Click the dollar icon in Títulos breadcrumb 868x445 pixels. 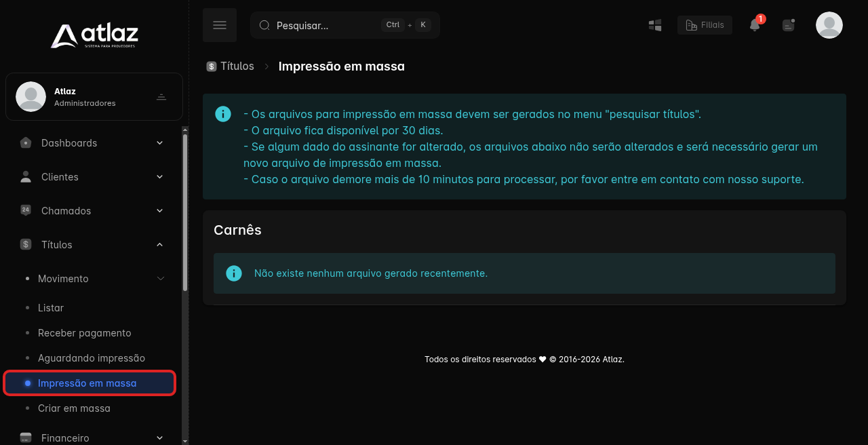coord(212,66)
